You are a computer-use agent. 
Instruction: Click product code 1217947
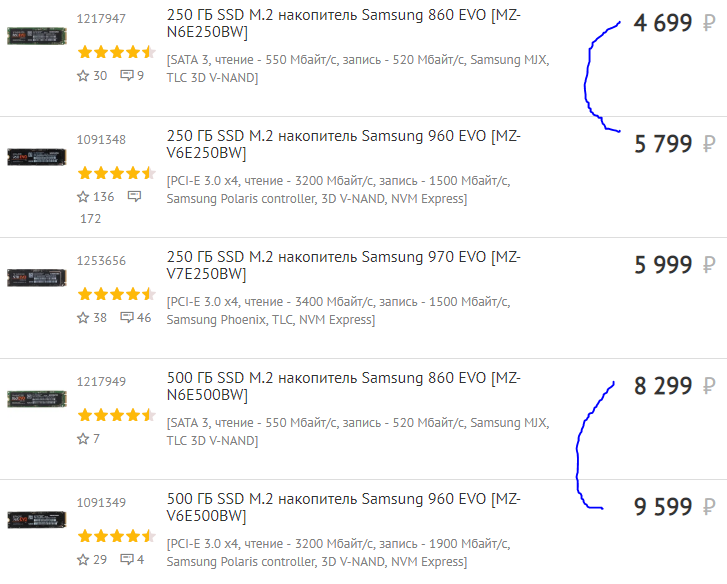click(101, 18)
